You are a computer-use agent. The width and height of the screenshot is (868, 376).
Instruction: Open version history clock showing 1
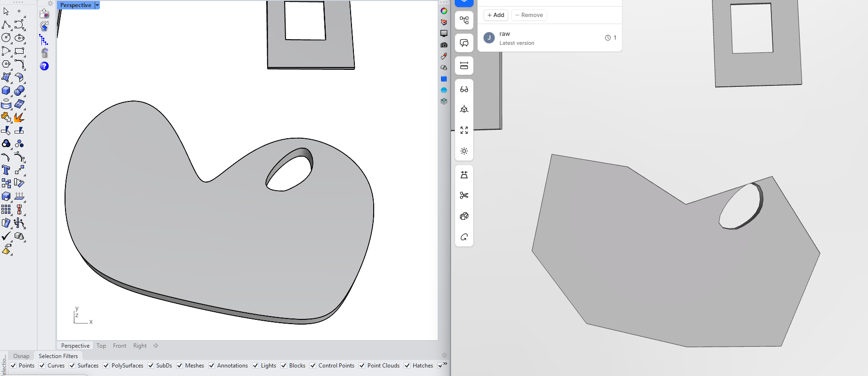click(x=611, y=38)
